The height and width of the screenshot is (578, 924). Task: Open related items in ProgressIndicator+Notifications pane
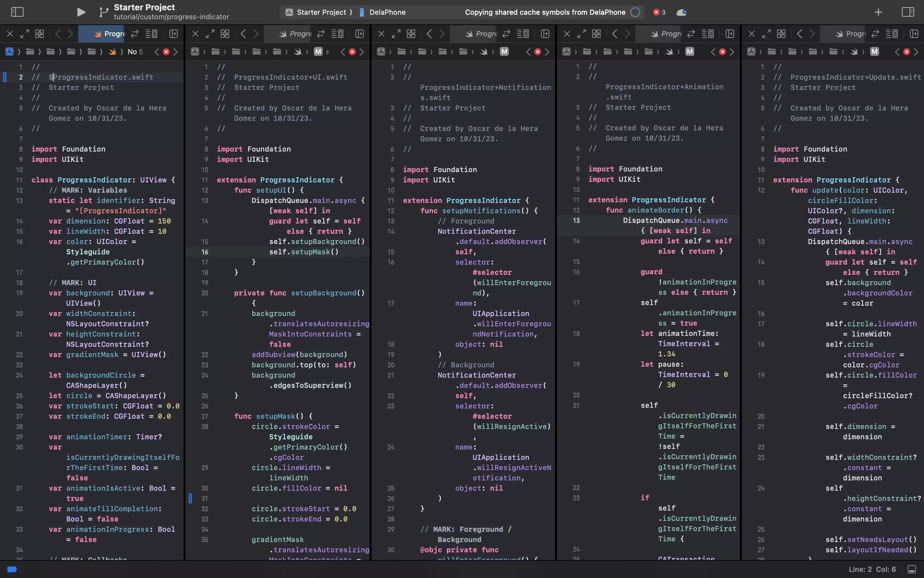pyautogui.click(x=411, y=34)
